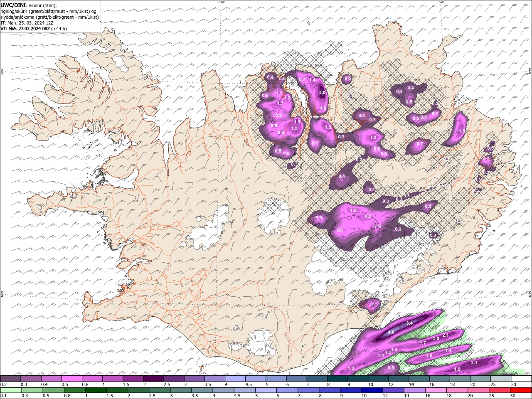Click the dark mauve 0.2 snow legend swatch
The height and width of the screenshot is (399, 532).
tap(11, 379)
